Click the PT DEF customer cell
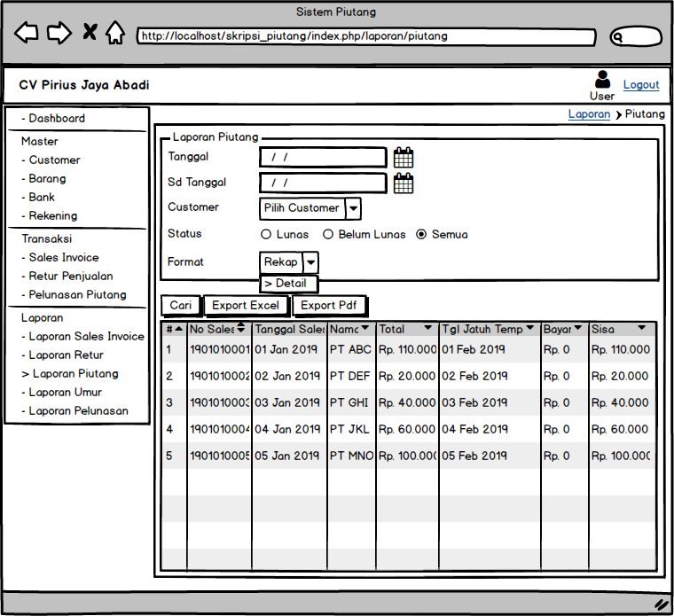This screenshot has width=674, height=616. click(351, 377)
